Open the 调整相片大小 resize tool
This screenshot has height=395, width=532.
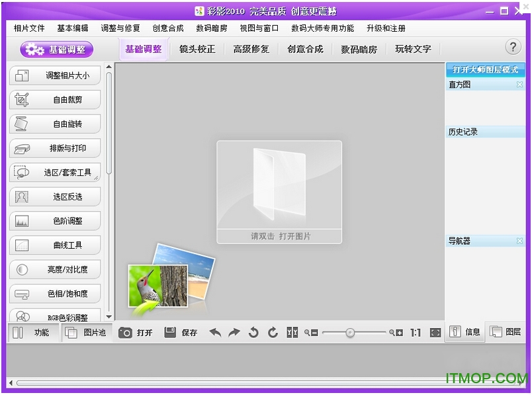[x=55, y=75]
